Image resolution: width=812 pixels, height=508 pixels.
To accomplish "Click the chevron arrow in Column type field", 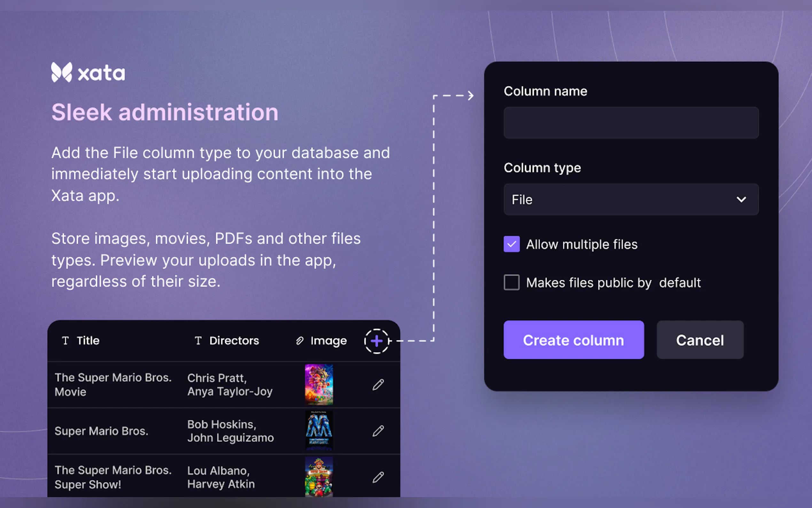I will (x=741, y=200).
